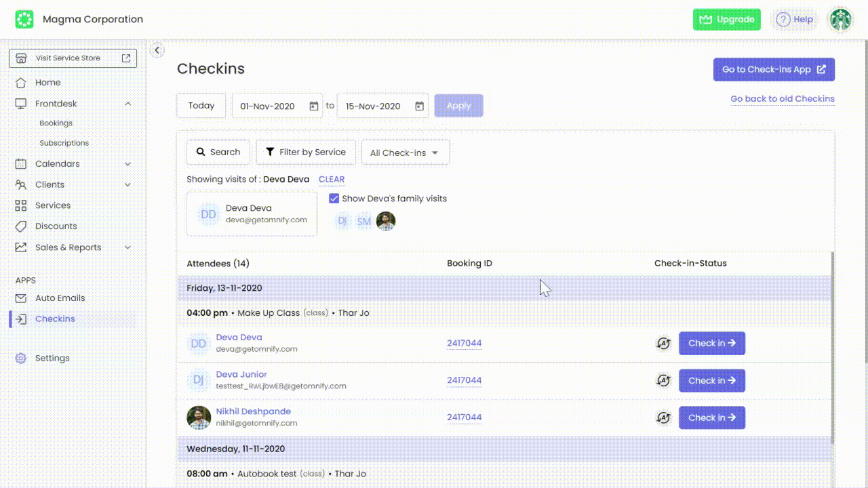The width and height of the screenshot is (868, 488).
Task: Click the Today button
Action: pyautogui.click(x=201, y=106)
